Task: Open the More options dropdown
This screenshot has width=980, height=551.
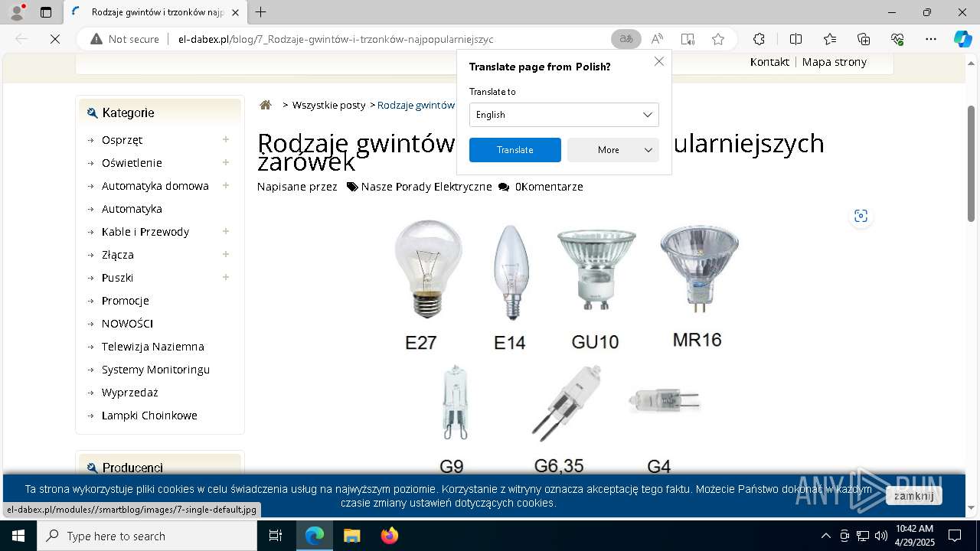Action: click(x=613, y=150)
